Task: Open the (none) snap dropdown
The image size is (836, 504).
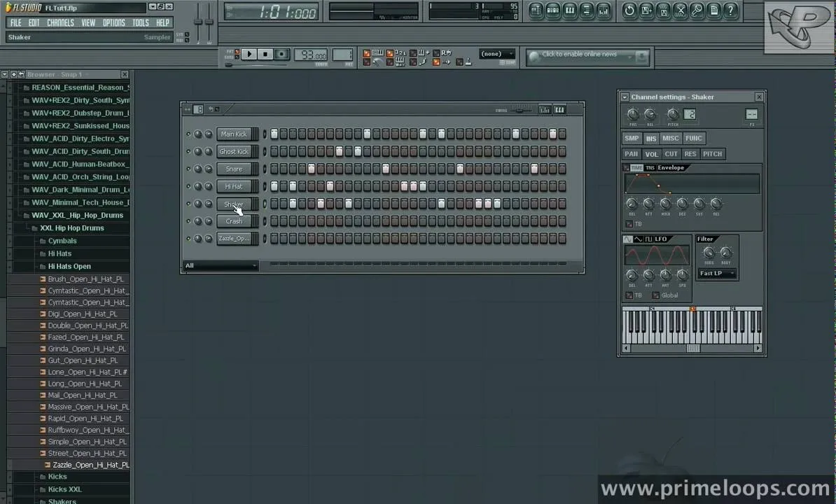Action: [497, 54]
